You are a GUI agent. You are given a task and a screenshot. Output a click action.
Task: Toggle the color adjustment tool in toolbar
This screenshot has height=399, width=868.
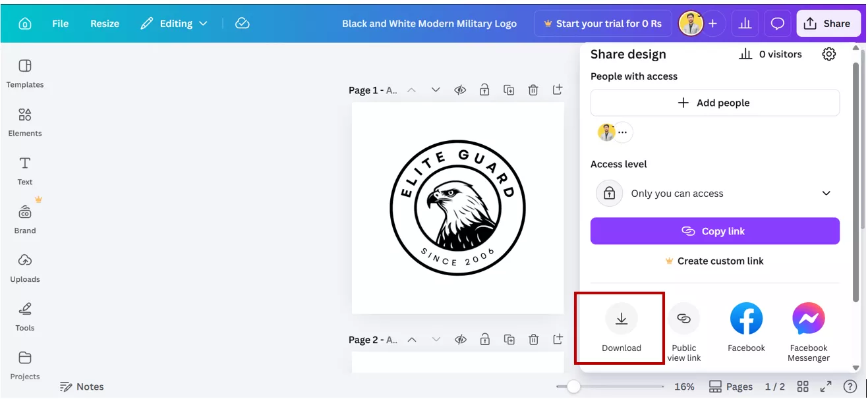point(243,22)
